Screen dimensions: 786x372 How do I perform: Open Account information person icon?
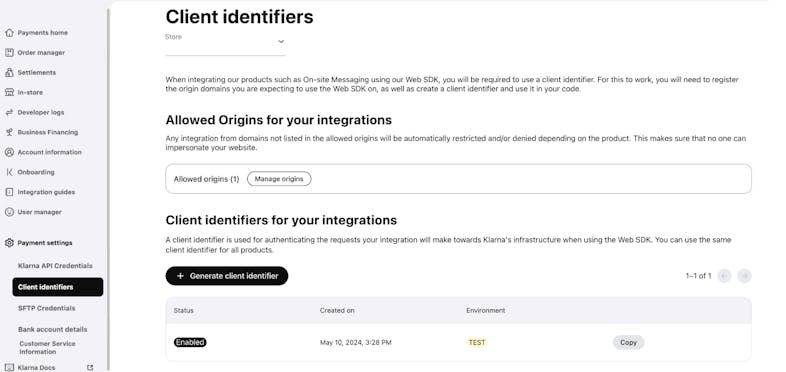point(9,152)
